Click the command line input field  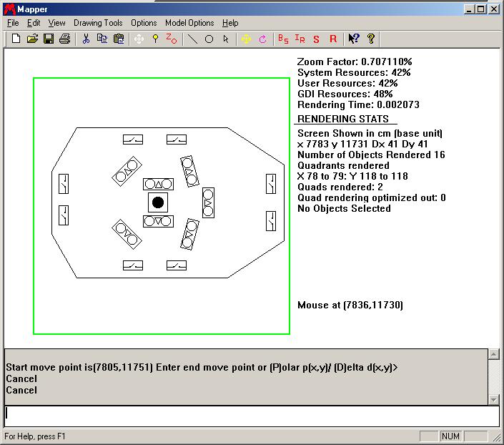point(252,414)
